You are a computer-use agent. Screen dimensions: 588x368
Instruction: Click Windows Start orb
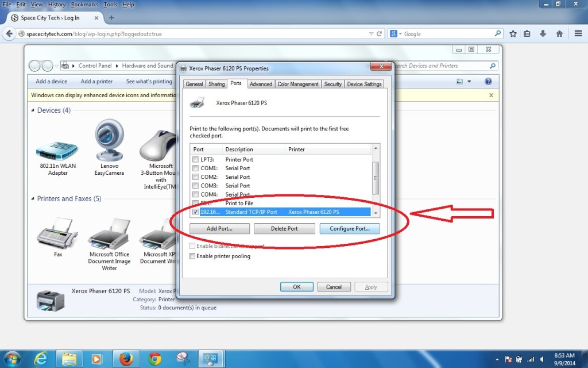tap(12, 359)
